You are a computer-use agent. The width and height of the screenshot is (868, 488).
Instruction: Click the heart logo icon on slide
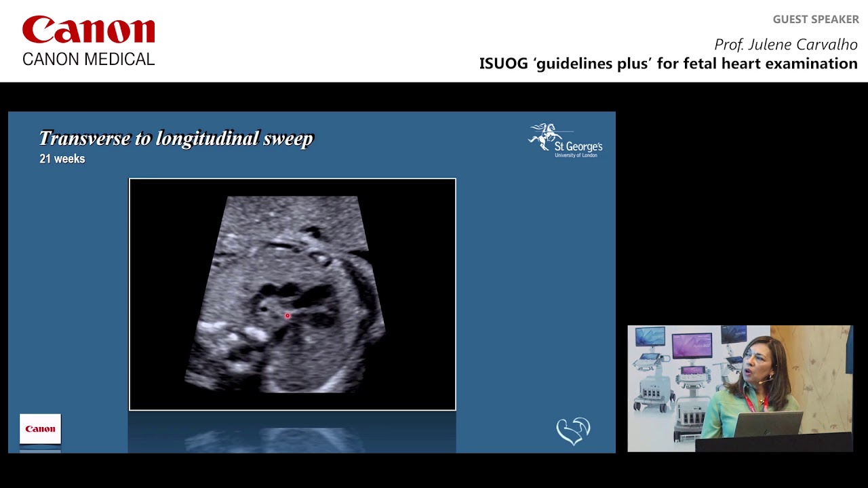(x=573, y=431)
